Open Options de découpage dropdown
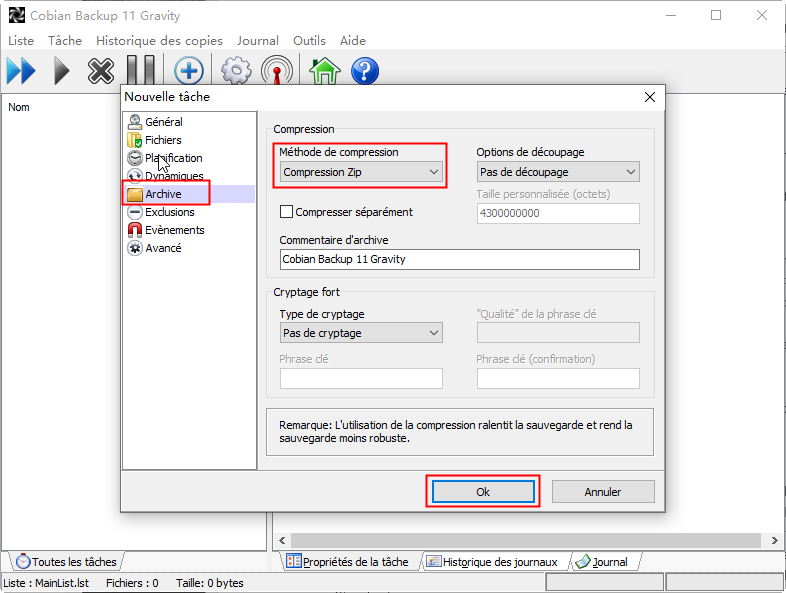The height and width of the screenshot is (593, 786). click(558, 172)
